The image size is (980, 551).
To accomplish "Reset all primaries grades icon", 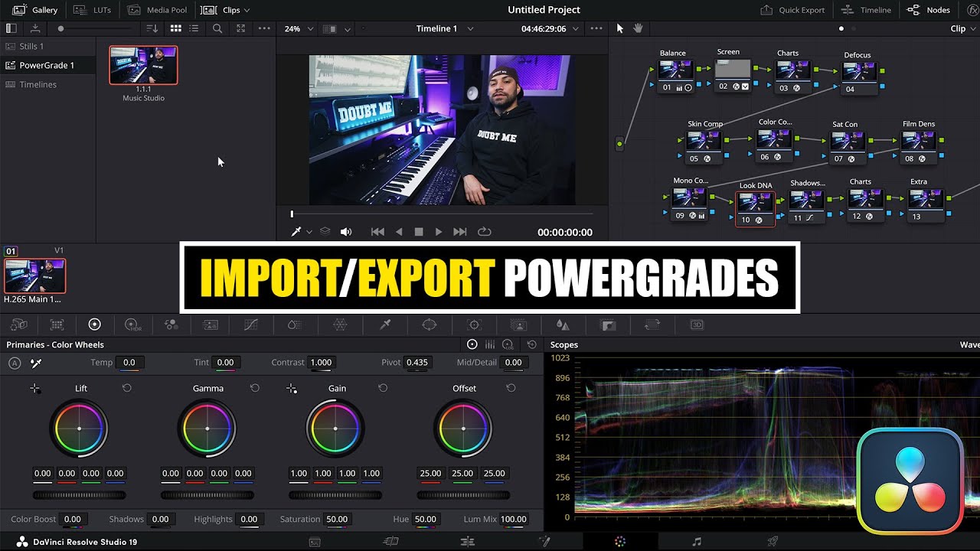I will point(532,344).
